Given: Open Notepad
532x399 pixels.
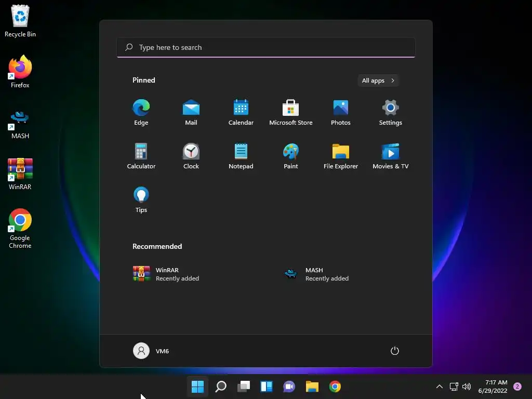Looking at the screenshot, I should [241, 156].
